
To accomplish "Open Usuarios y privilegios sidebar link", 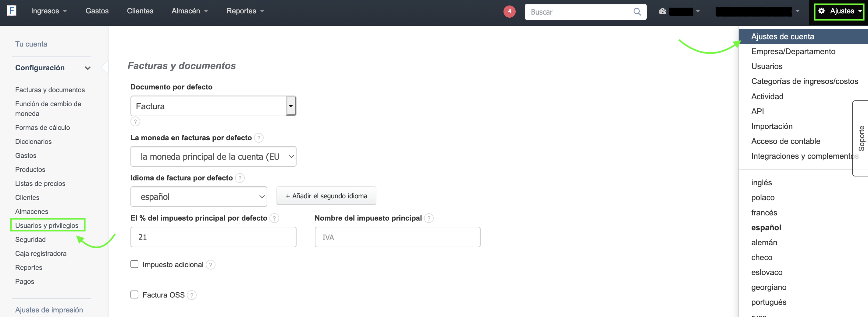I will point(47,225).
